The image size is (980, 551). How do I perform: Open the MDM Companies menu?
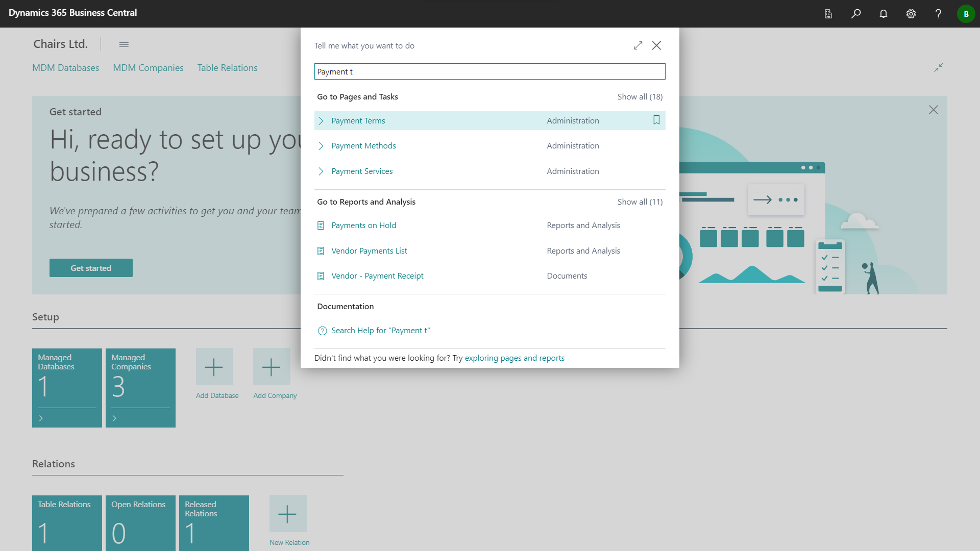coord(148,68)
